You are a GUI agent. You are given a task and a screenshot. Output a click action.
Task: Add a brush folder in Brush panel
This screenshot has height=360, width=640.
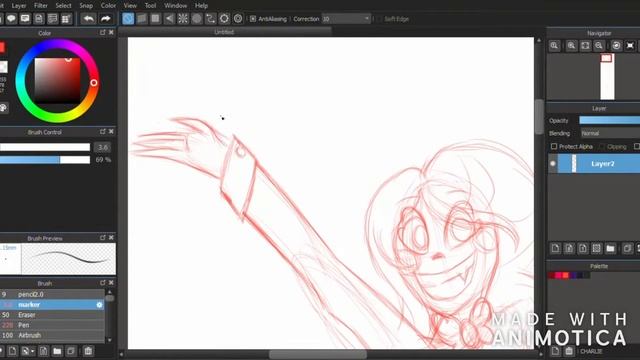tap(57, 351)
